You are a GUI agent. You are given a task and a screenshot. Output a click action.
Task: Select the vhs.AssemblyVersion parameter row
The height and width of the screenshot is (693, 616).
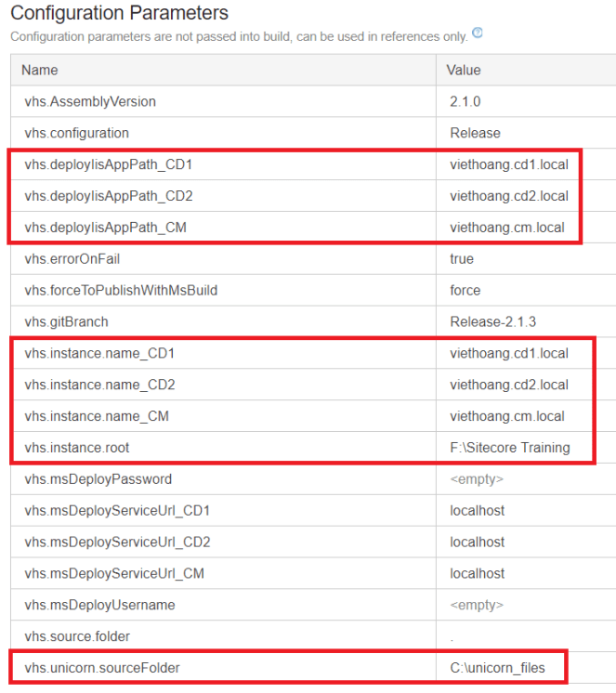pyautogui.click(x=90, y=101)
